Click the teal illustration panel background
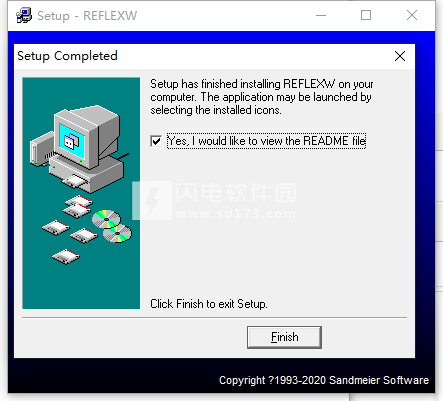Screen dimensions: 443x401 tap(81, 283)
